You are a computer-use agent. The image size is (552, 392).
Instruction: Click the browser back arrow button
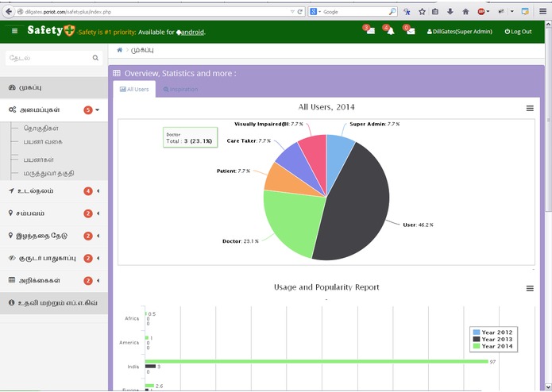click(9, 12)
